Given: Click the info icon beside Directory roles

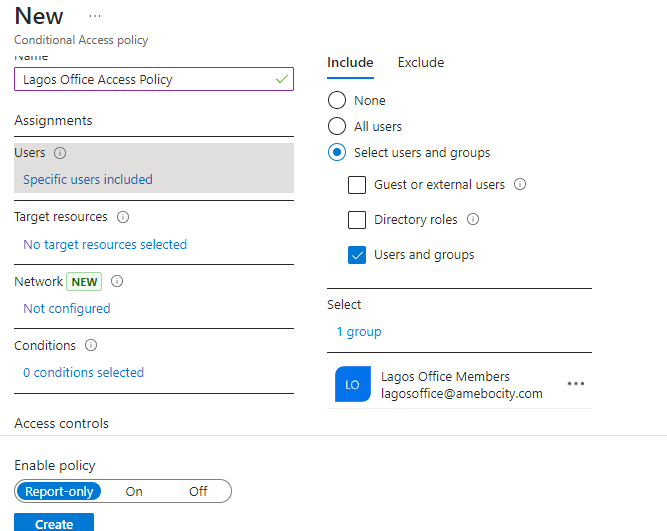Looking at the screenshot, I should point(473,220).
